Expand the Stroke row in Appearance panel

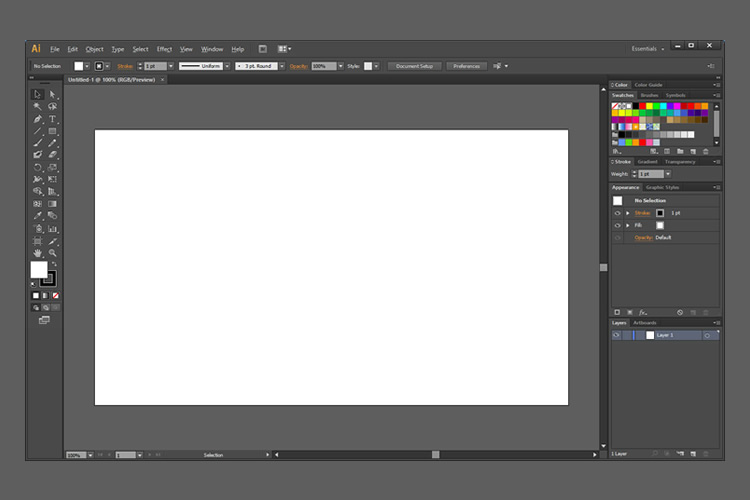[627, 213]
